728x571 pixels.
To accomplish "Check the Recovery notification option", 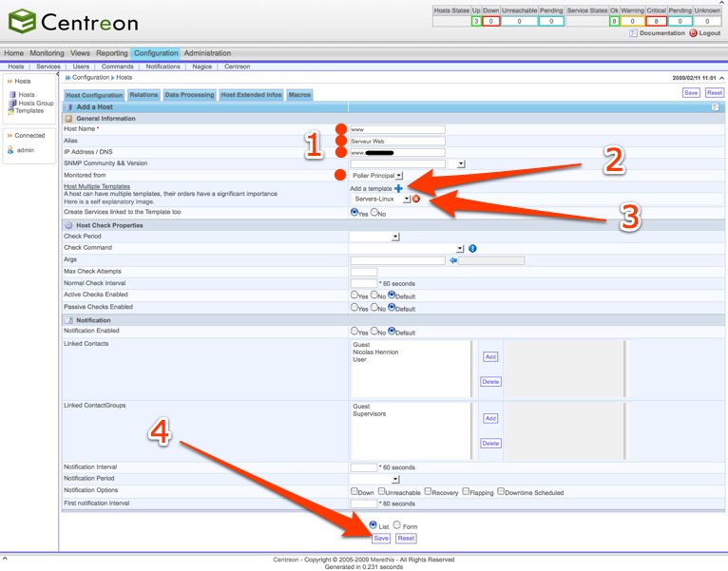I will click(x=428, y=491).
